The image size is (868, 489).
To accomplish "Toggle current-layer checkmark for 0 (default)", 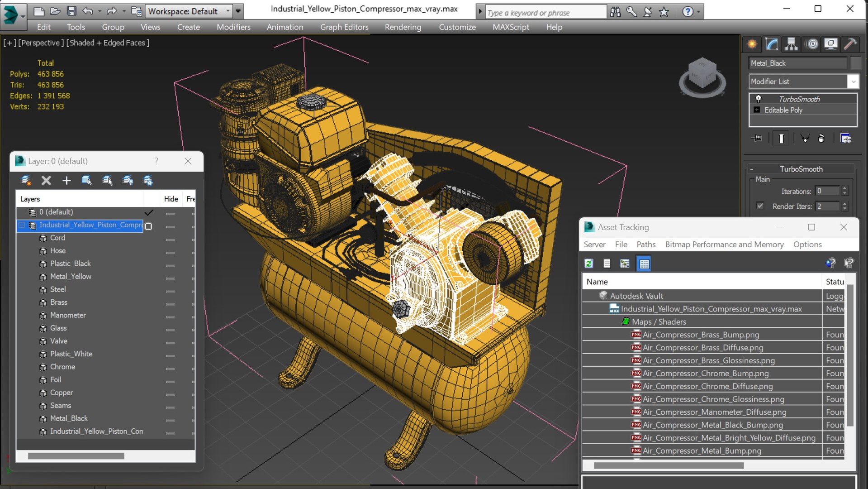I will tap(149, 212).
